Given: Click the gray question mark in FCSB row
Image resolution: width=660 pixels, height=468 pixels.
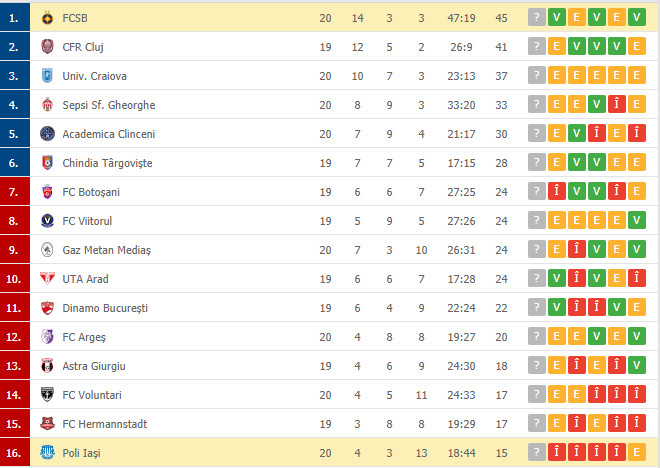Looking at the screenshot, I should (537, 18).
